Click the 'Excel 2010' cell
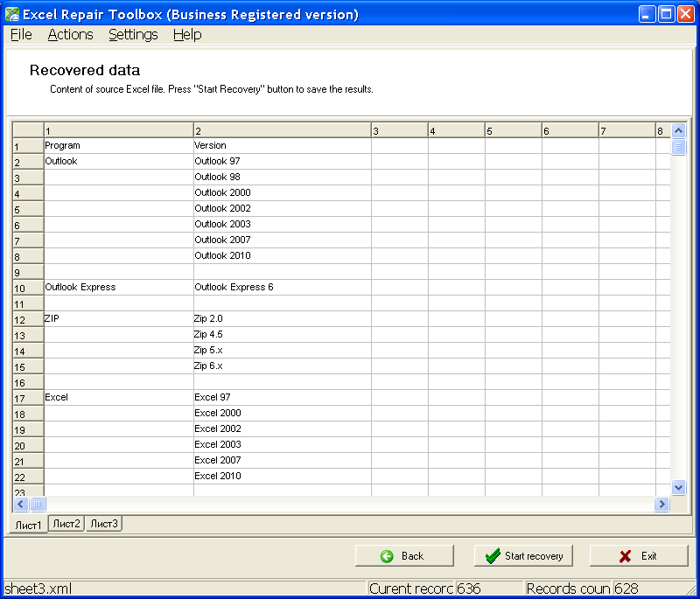Viewport: 700px width, 599px height. coord(282,476)
